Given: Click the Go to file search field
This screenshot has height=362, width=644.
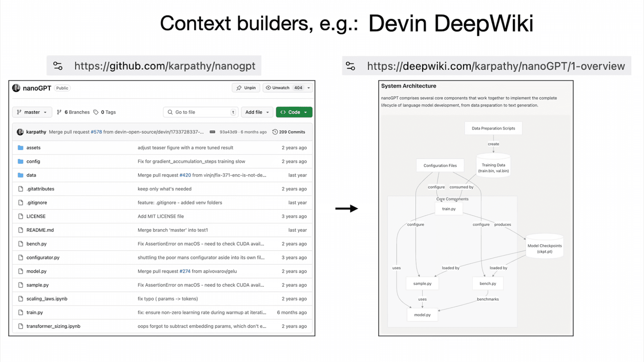Looking at the screenshot, I should tap(201, 112).
